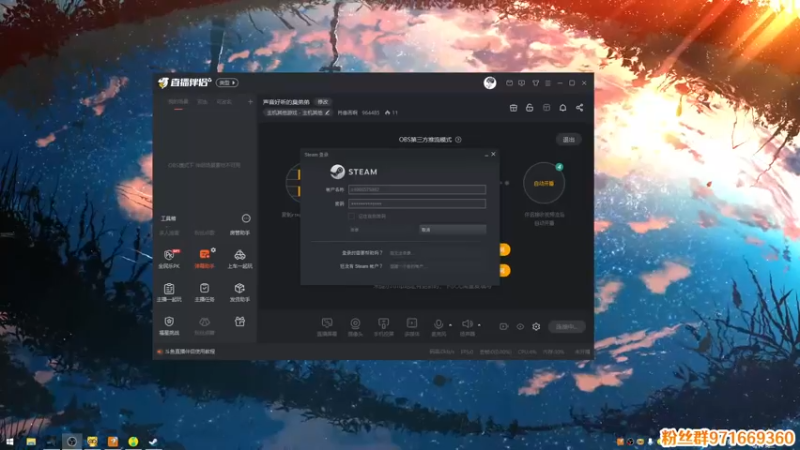
Task: Click the start streaming button
Action: click(567, 327)
